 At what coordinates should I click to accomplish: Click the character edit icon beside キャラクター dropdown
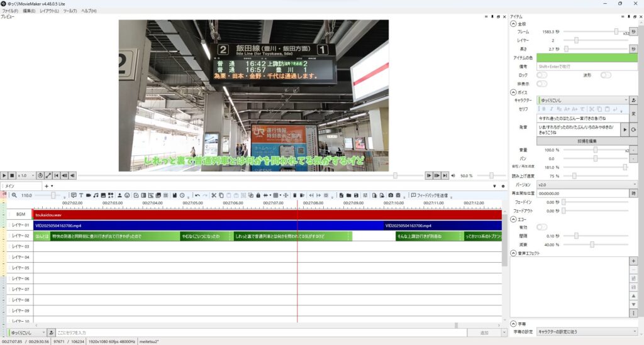pyautogui.click(x=633, y=100)
